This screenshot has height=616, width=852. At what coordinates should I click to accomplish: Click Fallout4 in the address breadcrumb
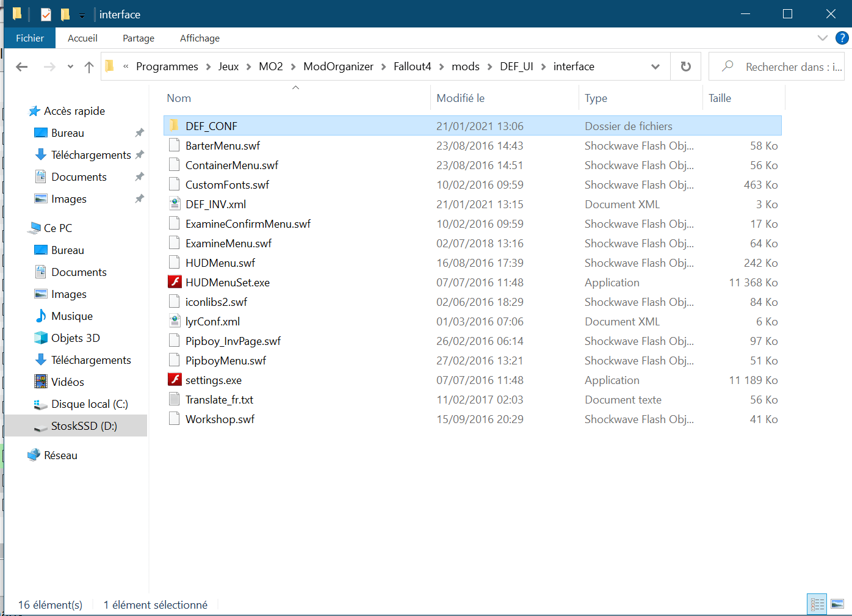(412, 67)
